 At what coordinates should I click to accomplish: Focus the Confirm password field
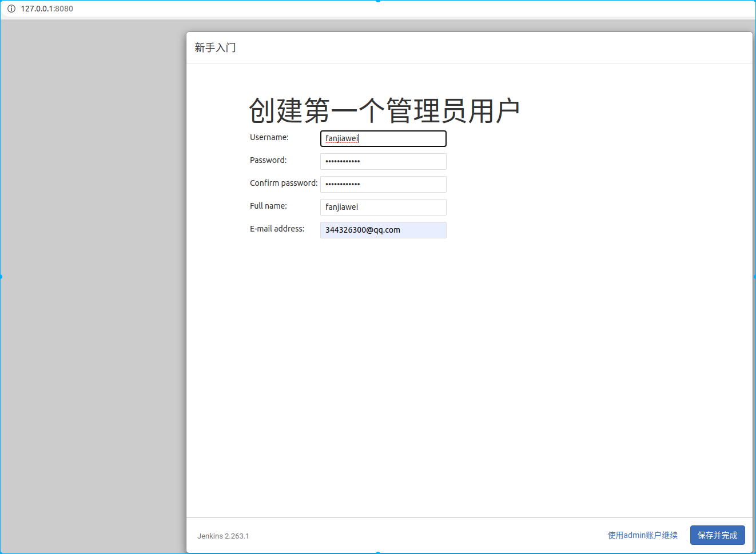click(x=383, y=184)
